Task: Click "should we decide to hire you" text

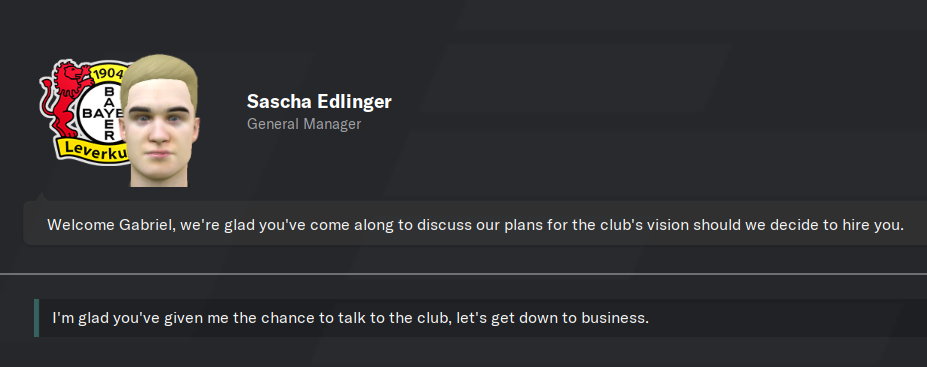Action: [799, 225]
